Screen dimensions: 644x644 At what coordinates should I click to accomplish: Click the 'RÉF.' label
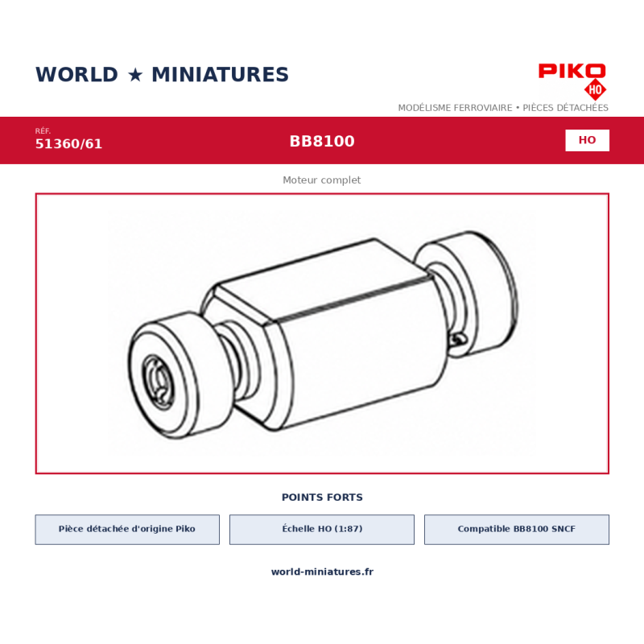click(43, 131)
